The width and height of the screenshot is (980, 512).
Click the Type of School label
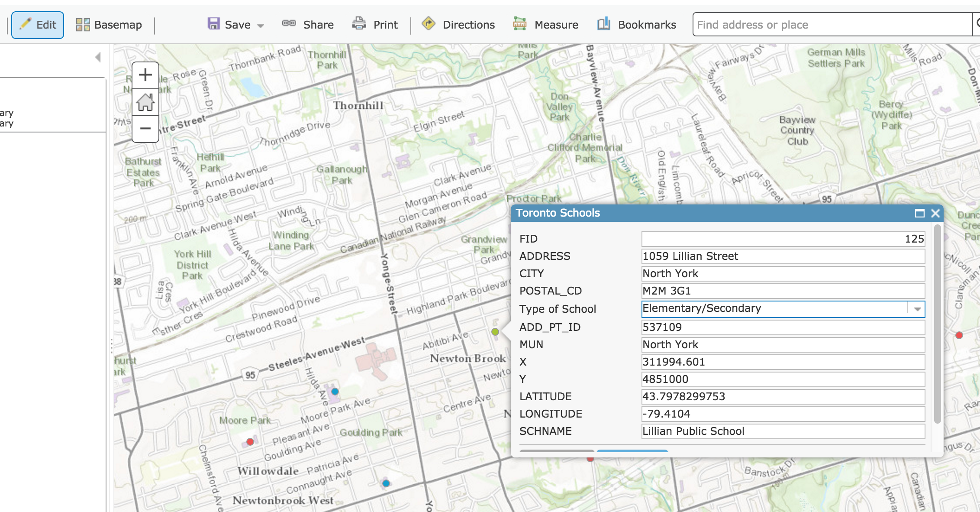(558, 309)
